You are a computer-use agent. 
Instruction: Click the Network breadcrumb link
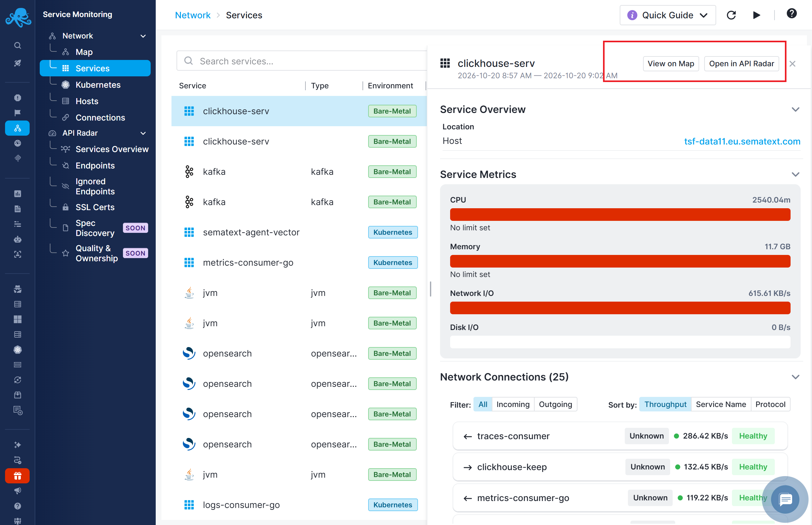tap(193, 15)
